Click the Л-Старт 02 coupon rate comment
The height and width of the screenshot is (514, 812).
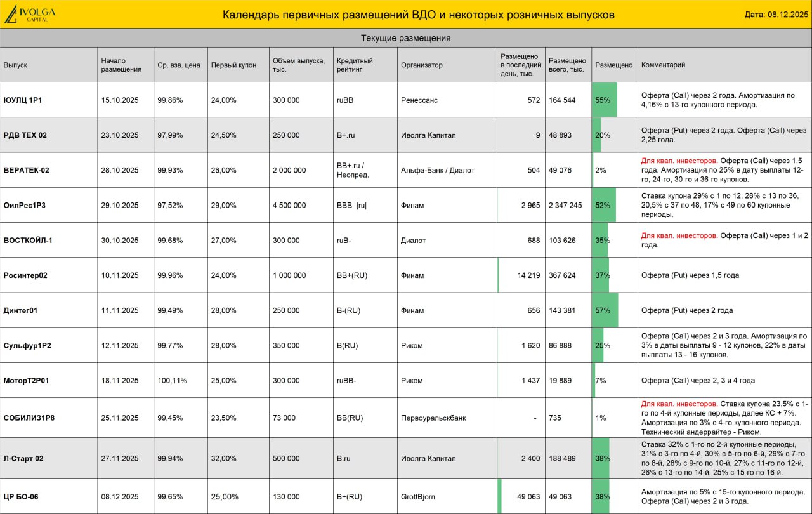[724, 458]
